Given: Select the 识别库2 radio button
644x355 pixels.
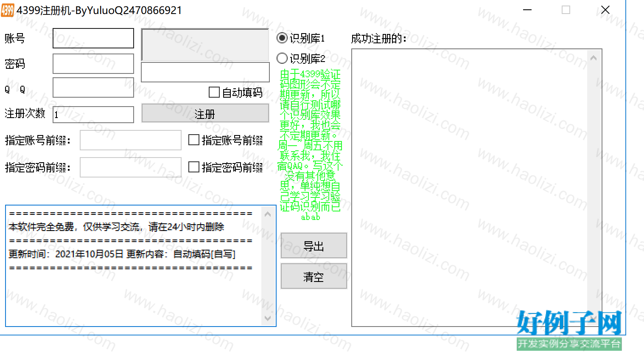Looking at the screenshot, I should click(x=282, y=58).
